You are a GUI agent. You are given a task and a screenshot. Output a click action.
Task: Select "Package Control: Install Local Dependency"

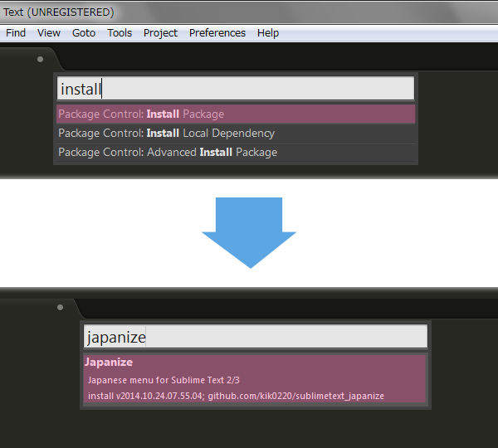[x=236, y=133]
